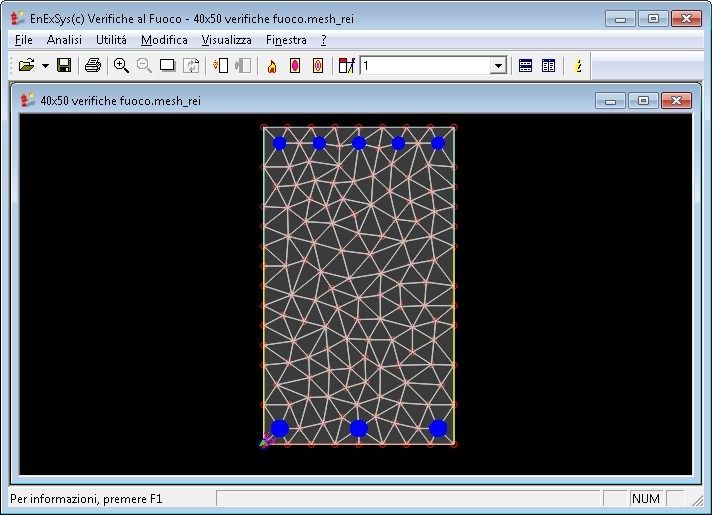Open the yellow info icon
The image size is (712, 515).
tap(578, 66)
